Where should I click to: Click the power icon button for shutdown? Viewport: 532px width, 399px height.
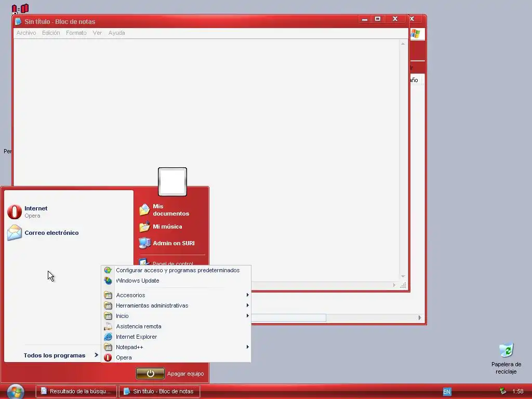coord(150,374)
